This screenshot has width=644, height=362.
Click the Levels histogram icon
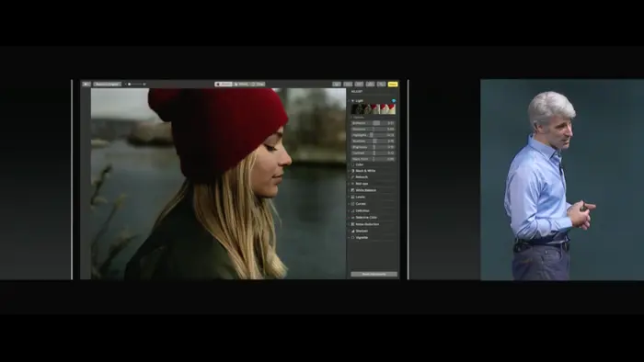coord(352,197)
